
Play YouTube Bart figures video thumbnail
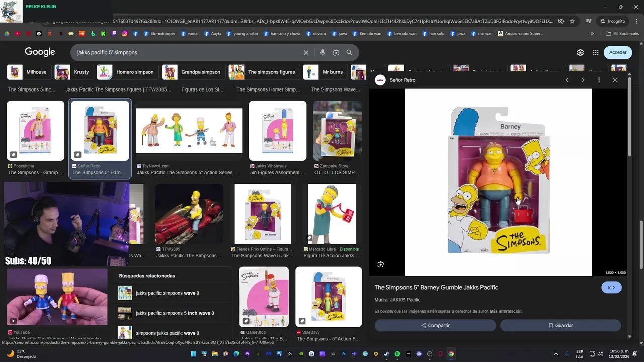point(57,297)
